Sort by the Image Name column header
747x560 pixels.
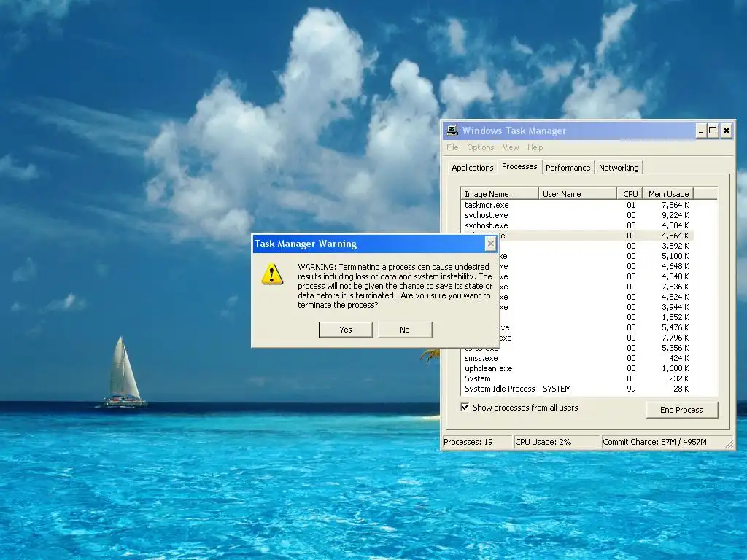[499, 194]
